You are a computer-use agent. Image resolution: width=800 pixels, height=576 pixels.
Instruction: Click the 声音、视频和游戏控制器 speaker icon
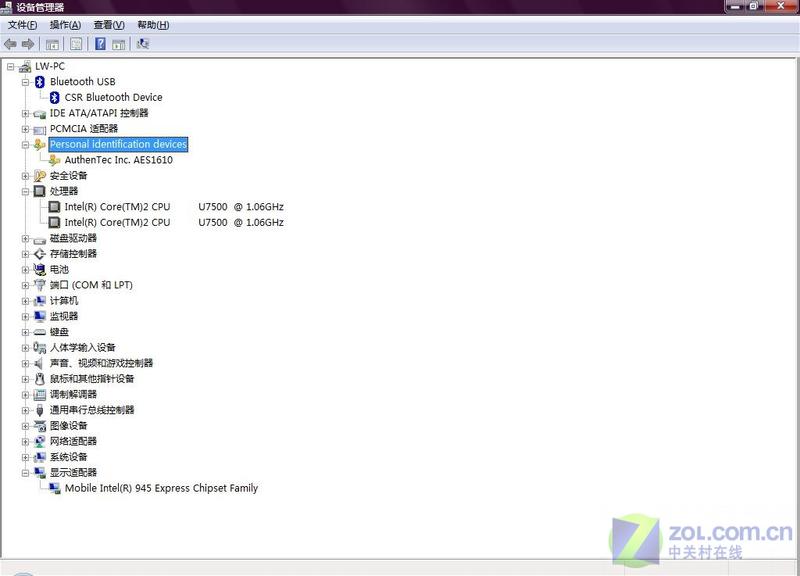[x=39, y=363]
